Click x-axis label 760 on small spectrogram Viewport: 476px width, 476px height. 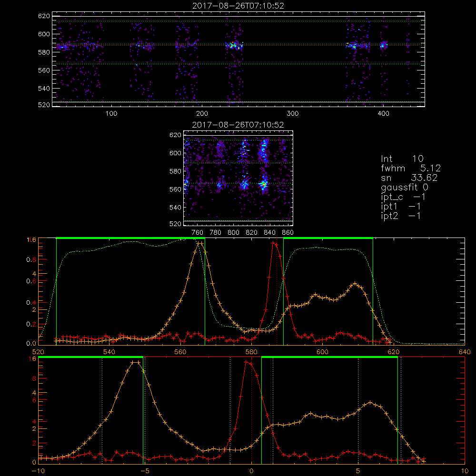click(x=198, y=233)
